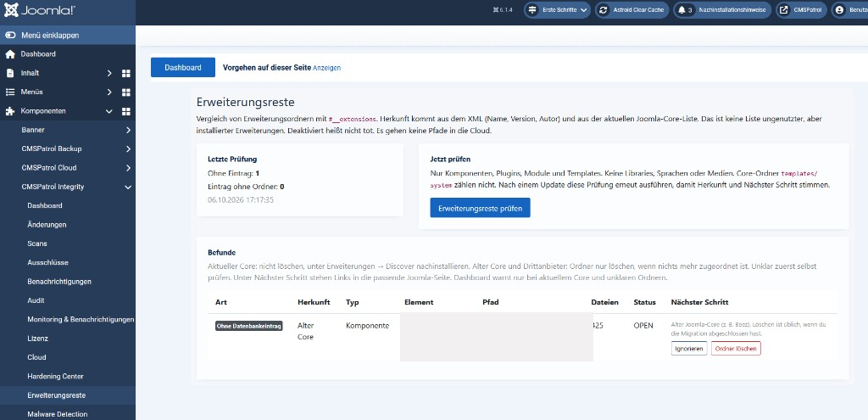Screen dimensions: 868x420
Task: Open Lizenz in sidebar
Action: pyautogui.click(x=37, y=338)
